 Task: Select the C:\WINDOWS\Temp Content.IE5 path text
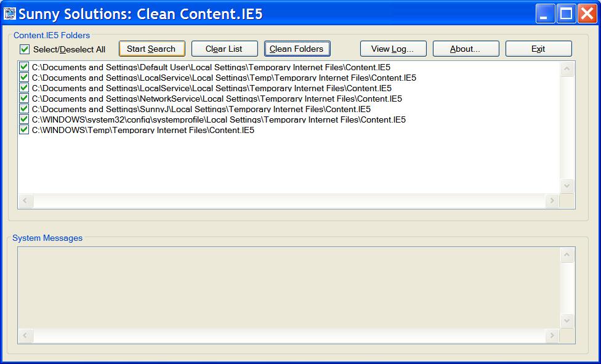(x=143, y=130)
